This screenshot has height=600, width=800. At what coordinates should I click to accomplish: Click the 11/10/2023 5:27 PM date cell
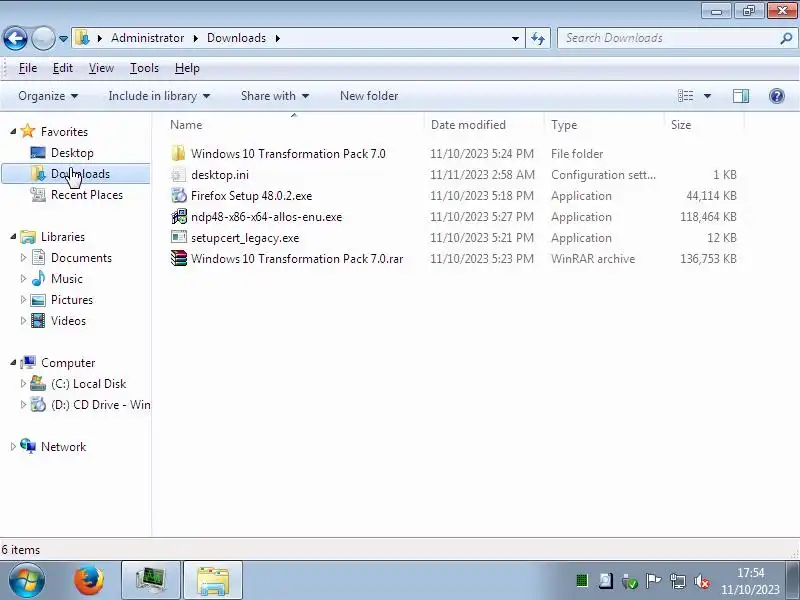pyautogui.click(x=482, y=217)
